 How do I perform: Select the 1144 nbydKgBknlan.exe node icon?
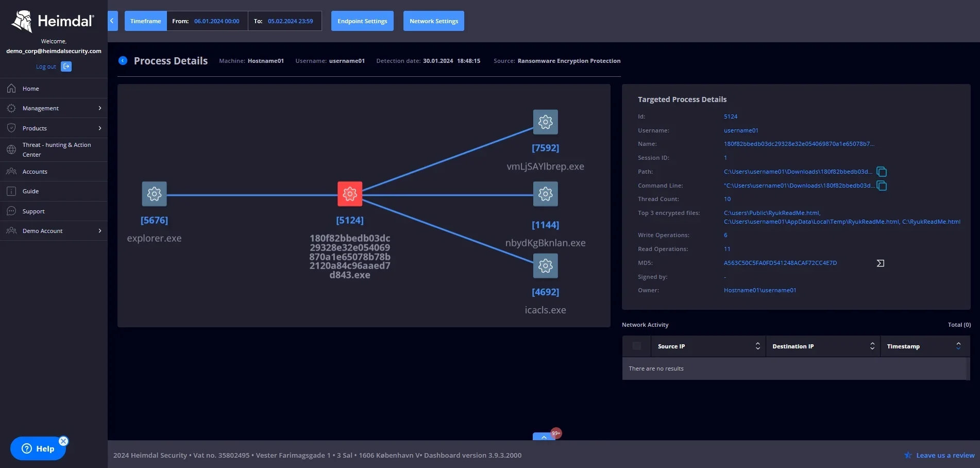point(545,194)
